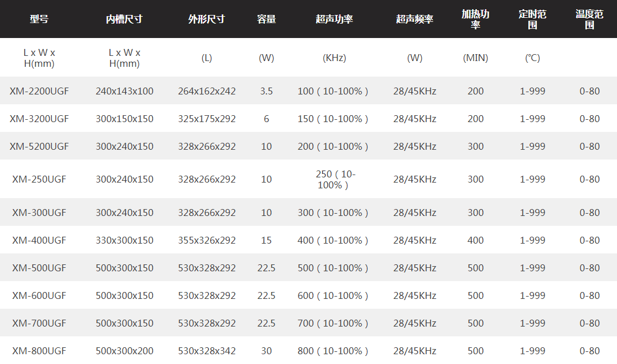617x364 pixels.
Task: Click the 200 ( 10-100% ) power cell
Action: tap(333, 146)
